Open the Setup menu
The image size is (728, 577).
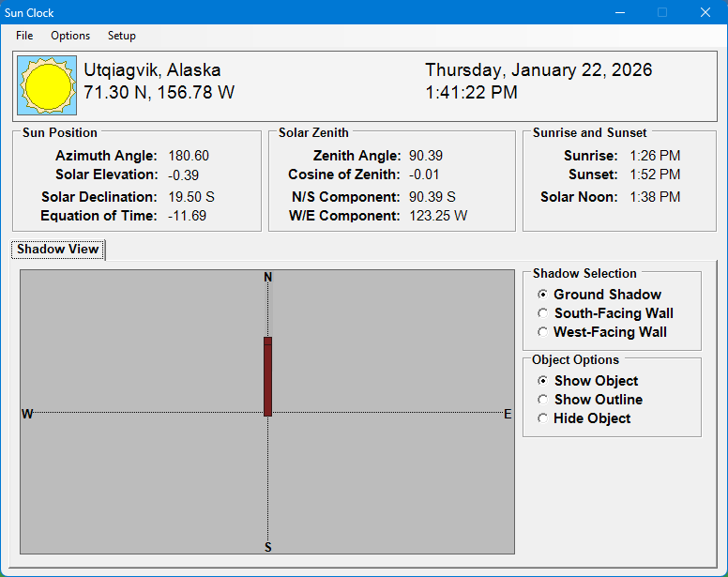122,36
